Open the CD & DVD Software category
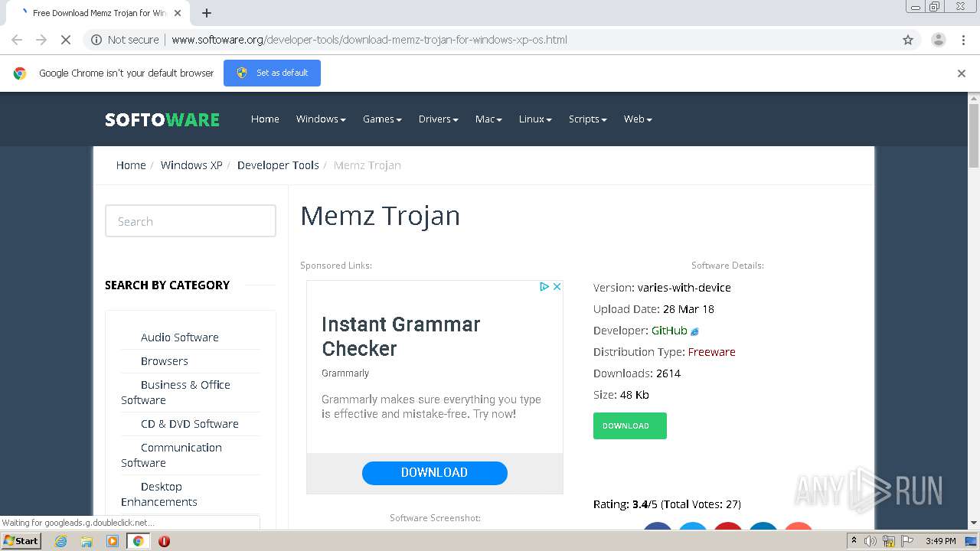The image size is (980, 551). tap(190, 424)
